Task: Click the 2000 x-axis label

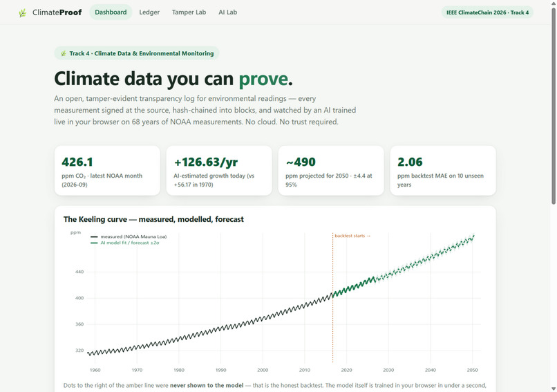Action: coord(263,370)
